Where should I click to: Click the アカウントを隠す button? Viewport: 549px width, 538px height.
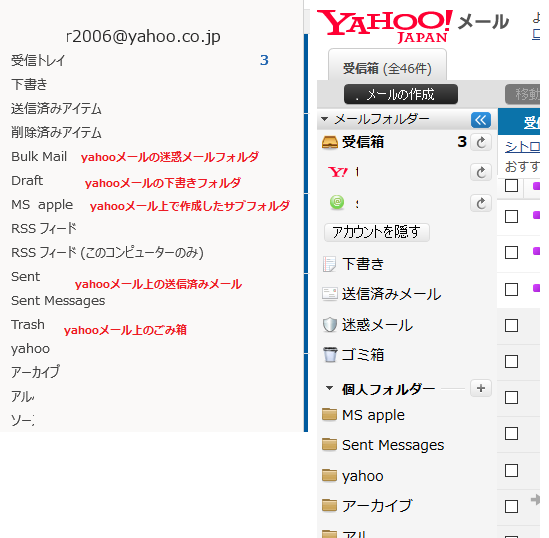click(377, 232)
